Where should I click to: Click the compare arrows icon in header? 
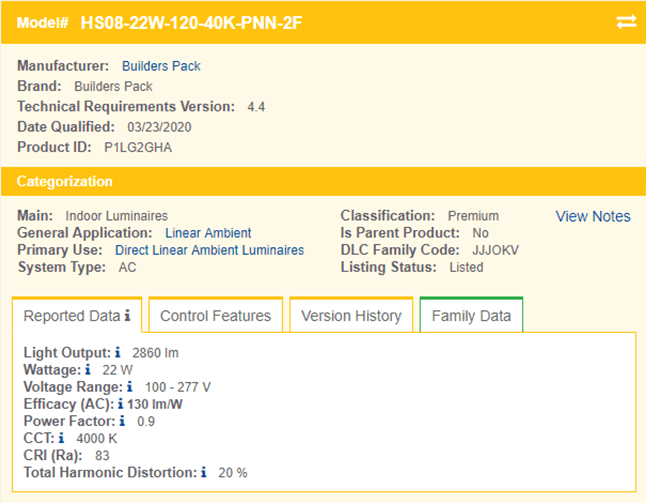coord(626,22)
